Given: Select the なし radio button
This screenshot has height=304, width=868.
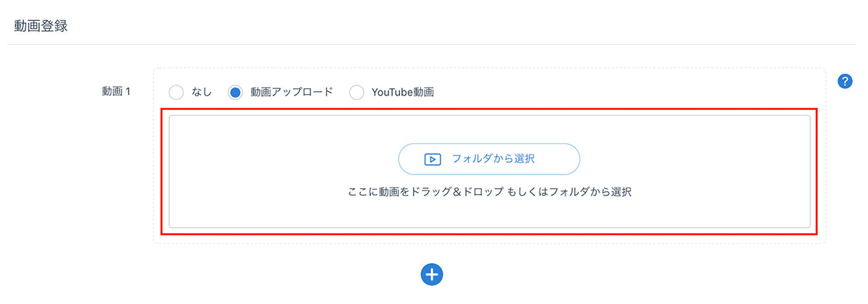Looking at the screenshot, I should [x=176, y=93].
